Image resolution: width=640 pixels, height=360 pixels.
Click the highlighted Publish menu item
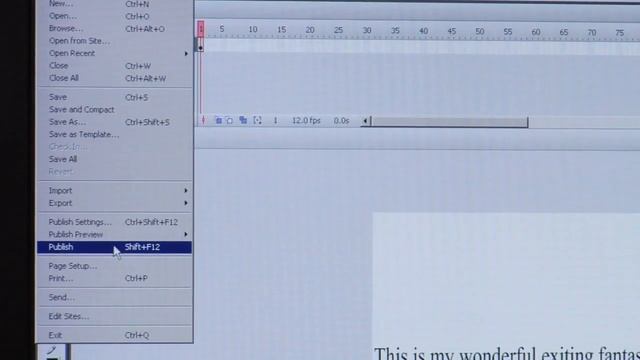tap(113, 247)
